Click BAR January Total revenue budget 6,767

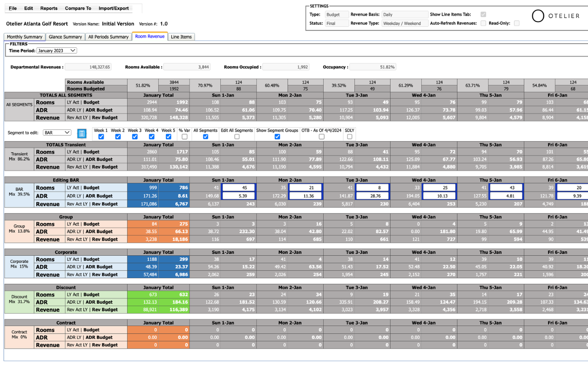tap(174, 204)
